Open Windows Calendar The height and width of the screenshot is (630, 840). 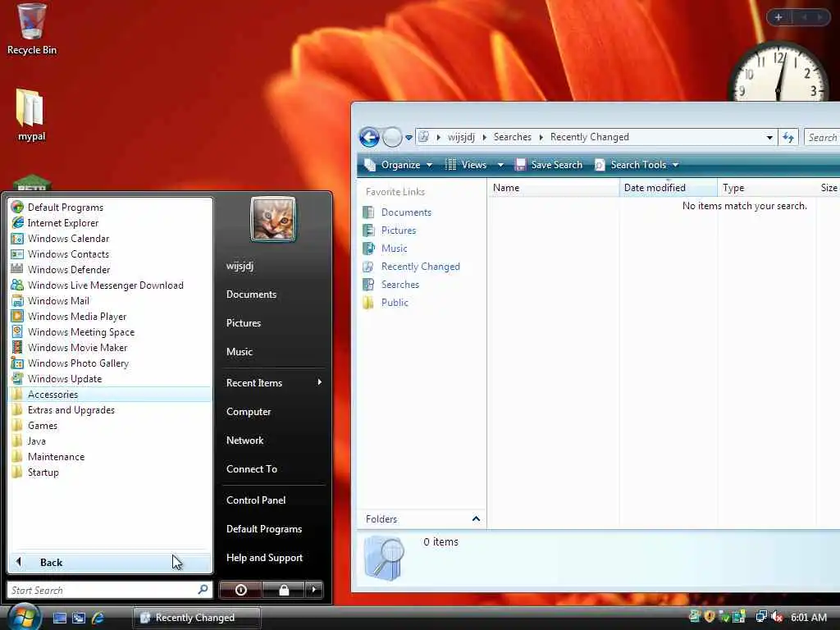(x=111, y=239)
